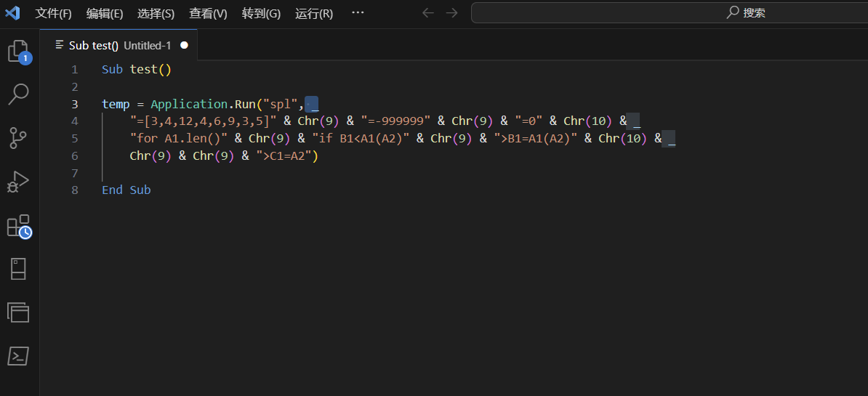Open the Search view icon
868x396 pixels.
coord(19,94)
